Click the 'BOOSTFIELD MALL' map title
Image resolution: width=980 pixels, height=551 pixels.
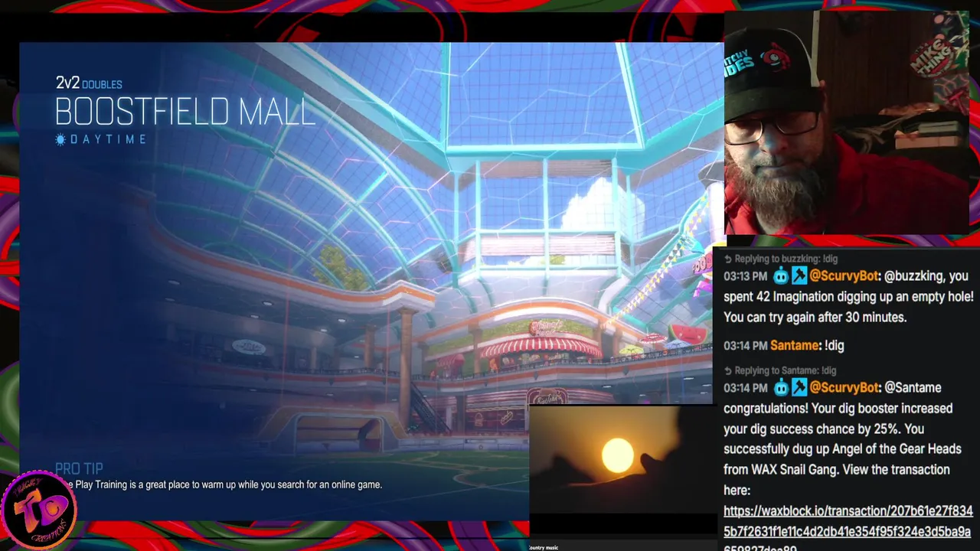[185, 112]
